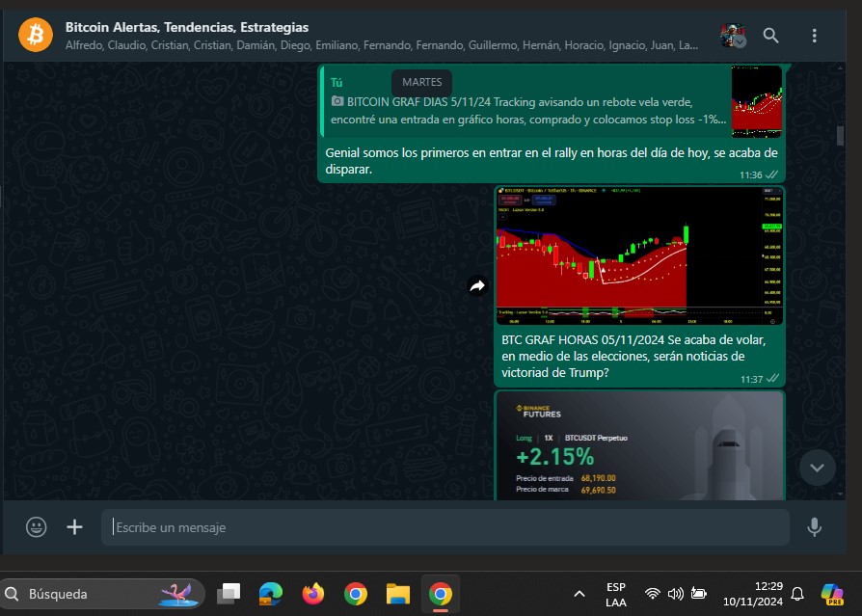This screenshot has width=862, height=616.
Task: Start voice recording with microphone icon
Action: point(815,527)
